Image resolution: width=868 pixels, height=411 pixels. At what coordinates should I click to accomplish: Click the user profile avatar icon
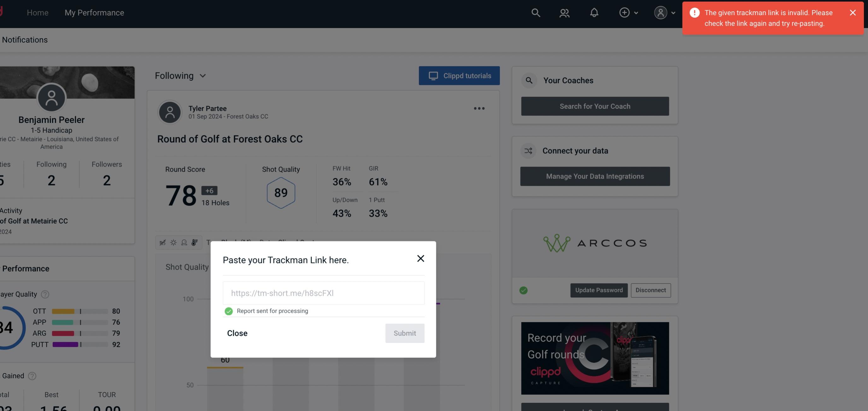659,12
